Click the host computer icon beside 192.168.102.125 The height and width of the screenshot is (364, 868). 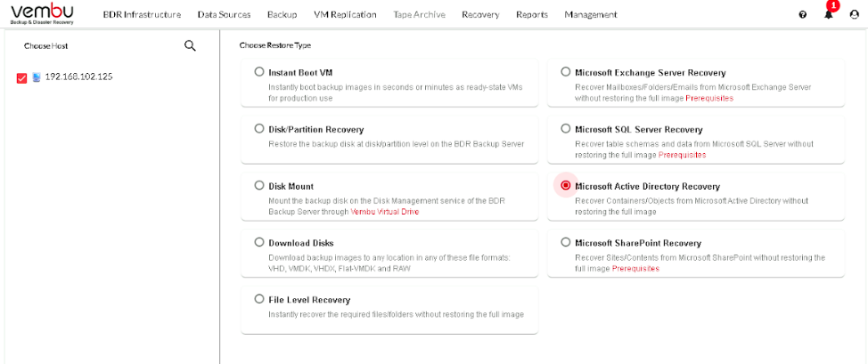point(37,77)
